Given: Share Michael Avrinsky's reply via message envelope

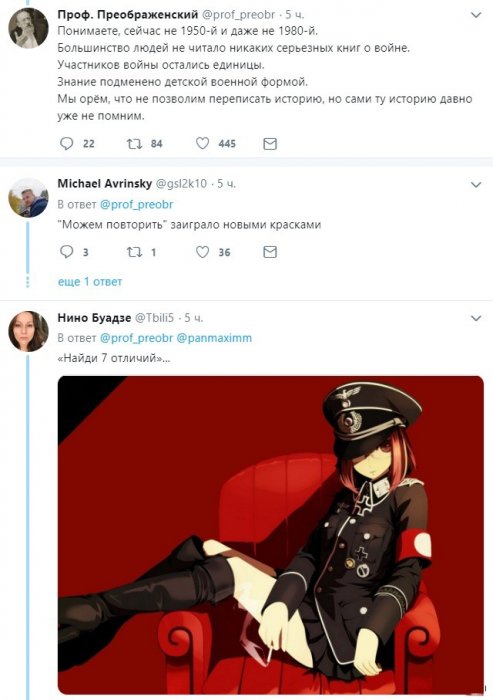Looking at the screenshot, I should [x=270, y=252].
